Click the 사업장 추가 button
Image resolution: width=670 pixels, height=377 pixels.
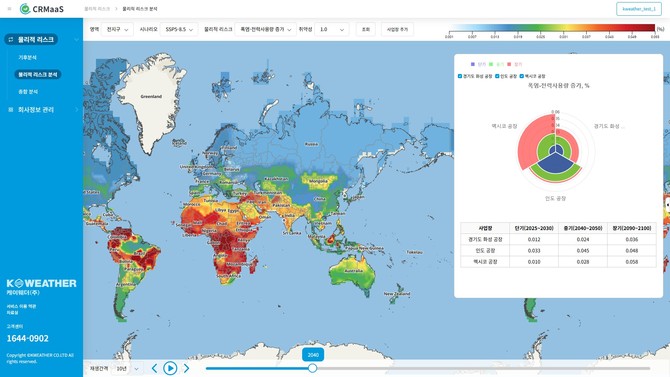[397, 29]
